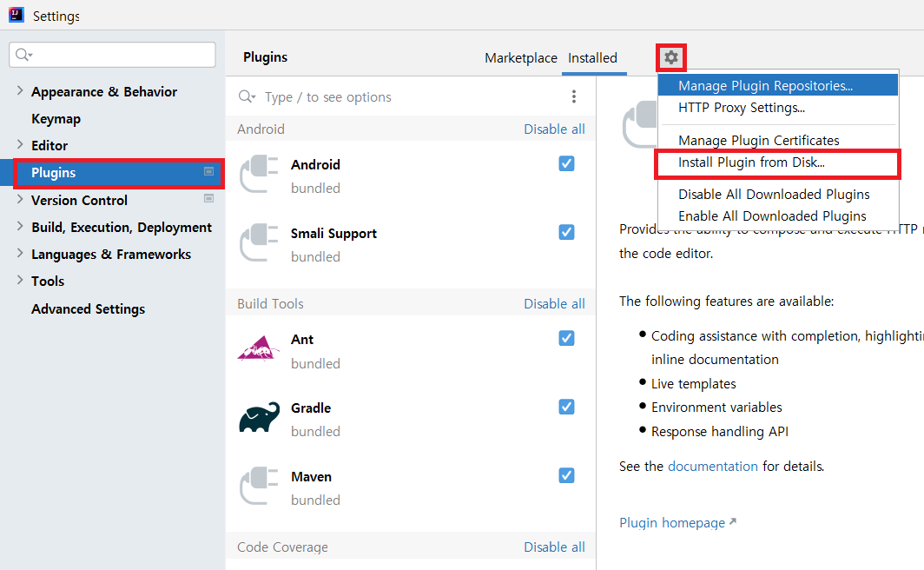The height and width of the screenshot is (570, 924).
Task: Switch to the Marketplace tab
Action: (521, 57)
